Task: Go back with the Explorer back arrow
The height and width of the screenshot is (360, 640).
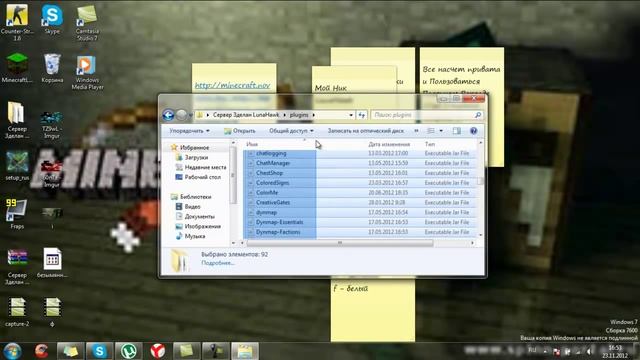Action: click(168, 115)
